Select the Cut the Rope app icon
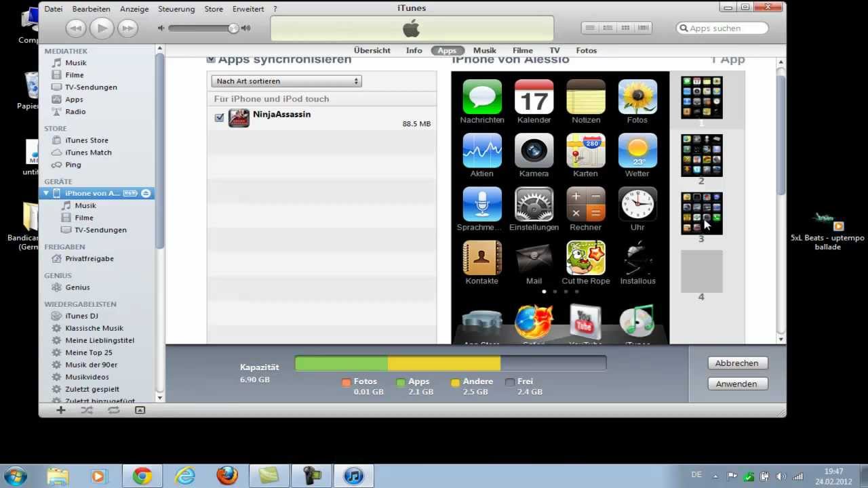Viewport: 868px width, 488px height. click(x=586, y=258)
